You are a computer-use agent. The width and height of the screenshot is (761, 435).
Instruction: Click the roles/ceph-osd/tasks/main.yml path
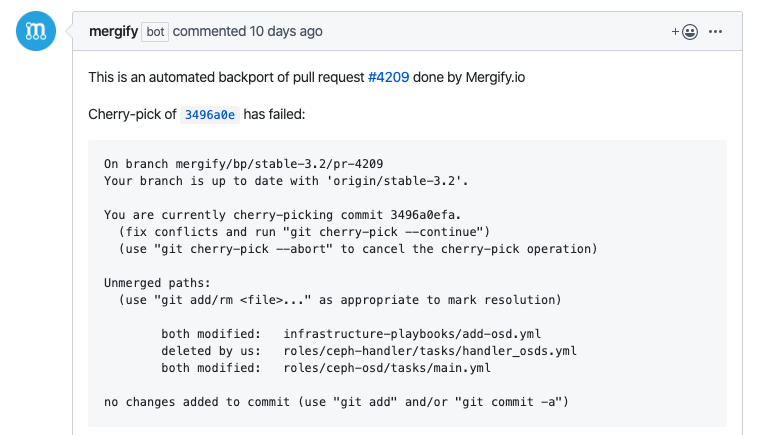[x=387, y=368]
